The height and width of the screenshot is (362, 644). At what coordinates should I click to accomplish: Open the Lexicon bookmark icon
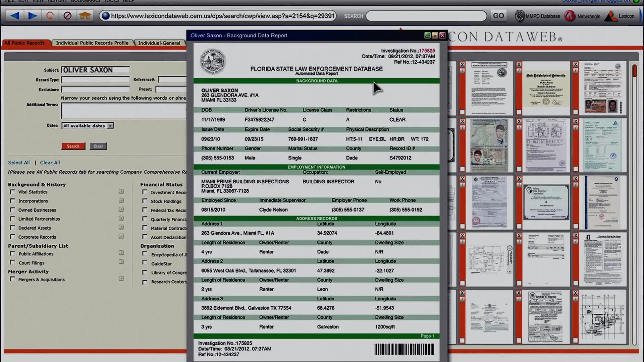[x=610, y=16]
